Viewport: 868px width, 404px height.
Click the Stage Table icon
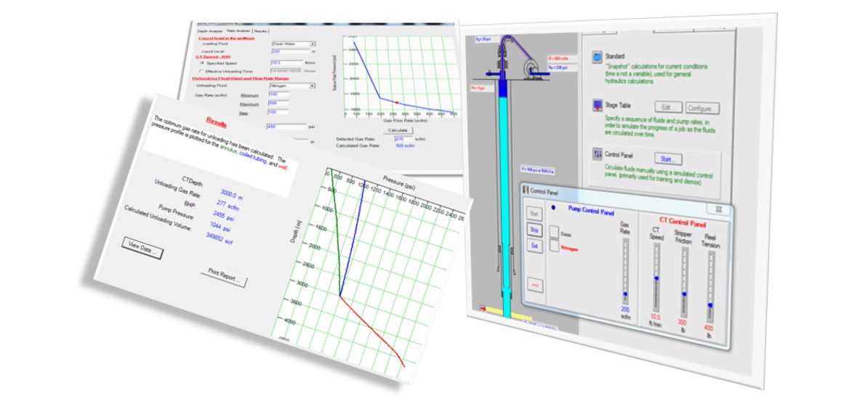(598, 108)
